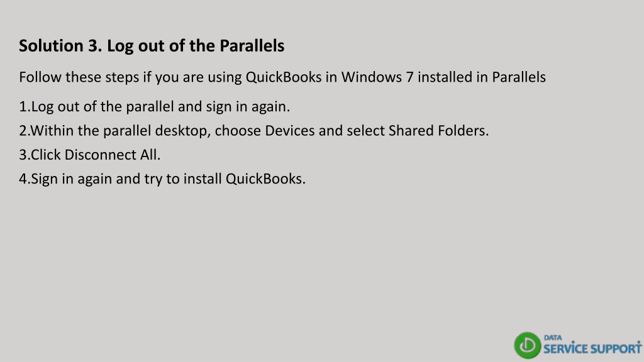Click the Follow these steps intro sentence
This screenshot has width=644, height=362.
click(282, 77)
